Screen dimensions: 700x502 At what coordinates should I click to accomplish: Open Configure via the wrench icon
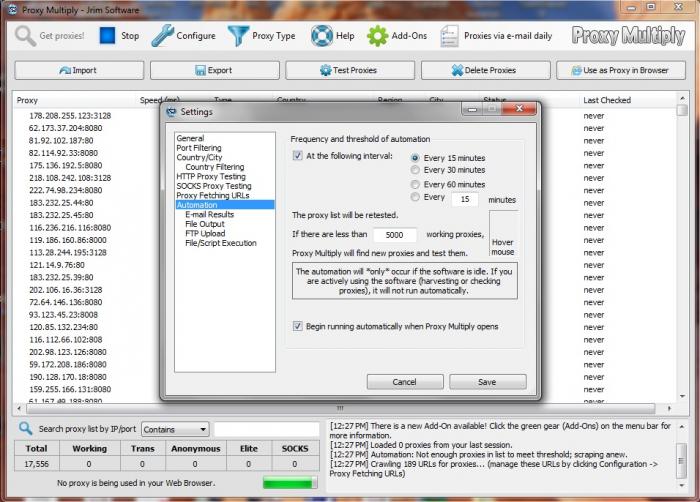coord(162,36)
